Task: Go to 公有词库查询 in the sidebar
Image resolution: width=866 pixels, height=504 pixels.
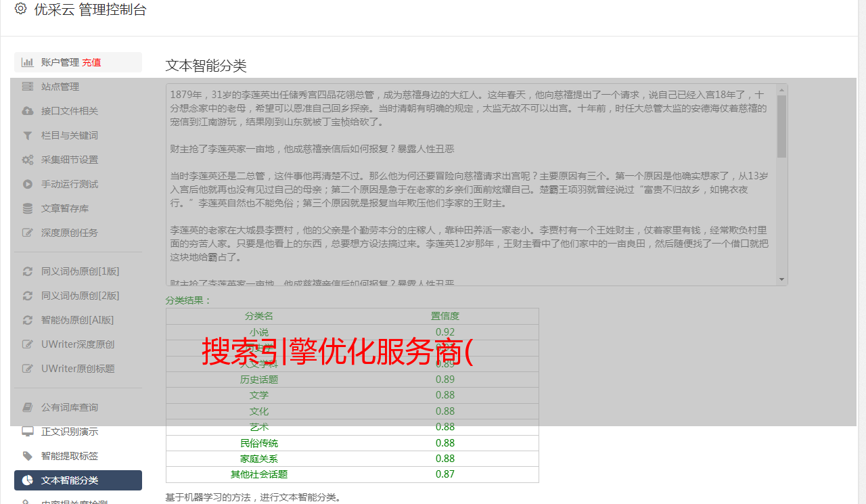Action: [x=69, y=407]
